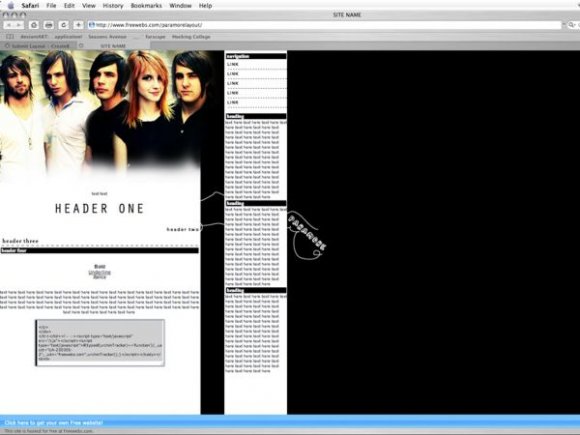Click the site globe icon in the address bar
This screenshot has height=435, width=580.
click(x=92, y=25)
